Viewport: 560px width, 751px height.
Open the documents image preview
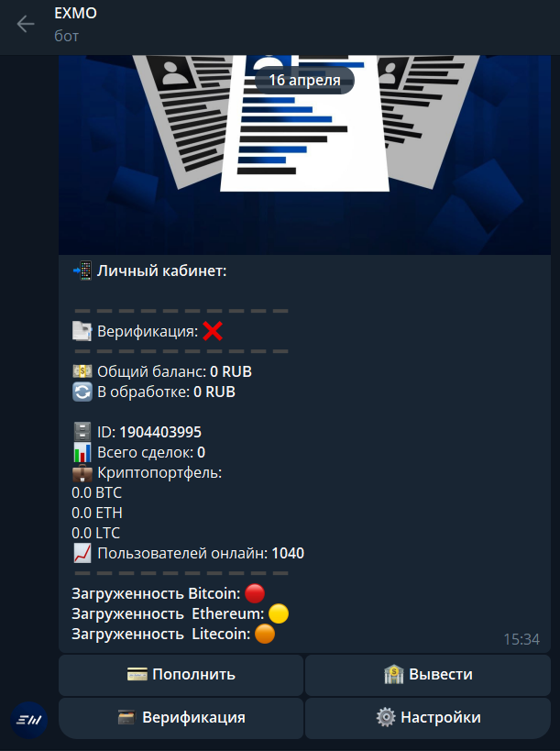304,155
